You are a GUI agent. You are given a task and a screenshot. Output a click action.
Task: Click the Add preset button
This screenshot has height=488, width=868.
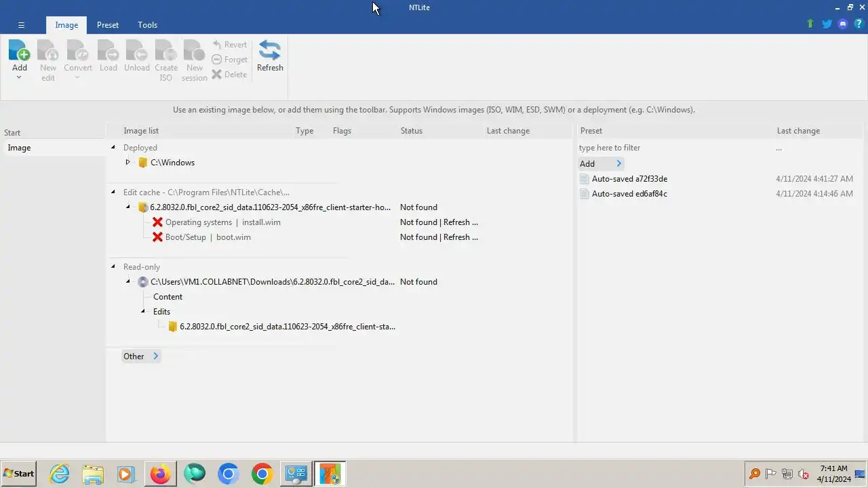click(601, 163)
